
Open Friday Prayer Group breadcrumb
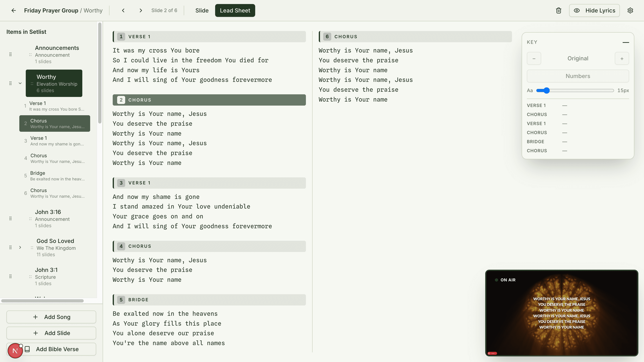(x=51, y=10)
